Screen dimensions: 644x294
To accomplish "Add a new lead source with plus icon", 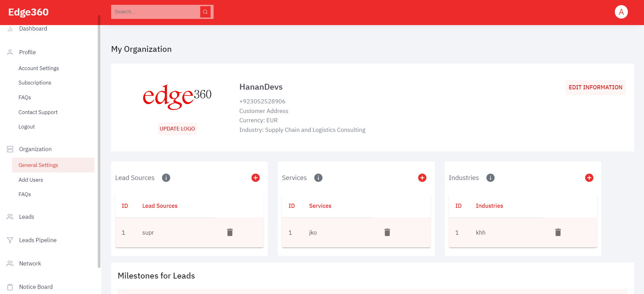I will [x=255, y=178].
